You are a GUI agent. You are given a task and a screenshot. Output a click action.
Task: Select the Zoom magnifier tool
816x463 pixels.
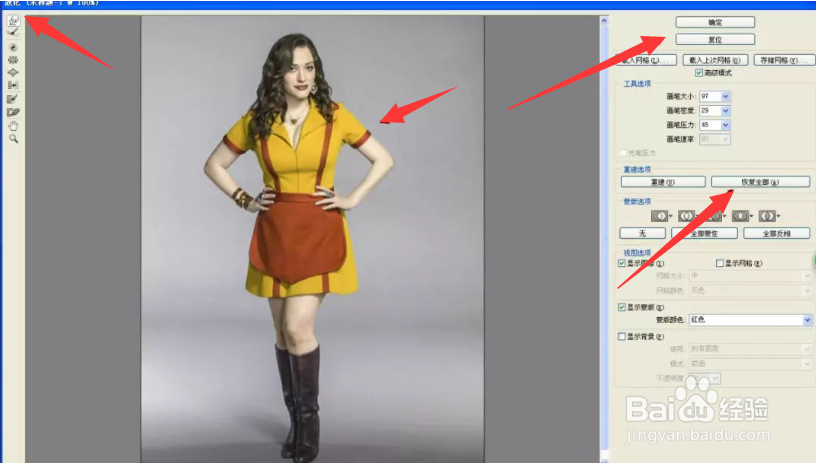point(14,139)
